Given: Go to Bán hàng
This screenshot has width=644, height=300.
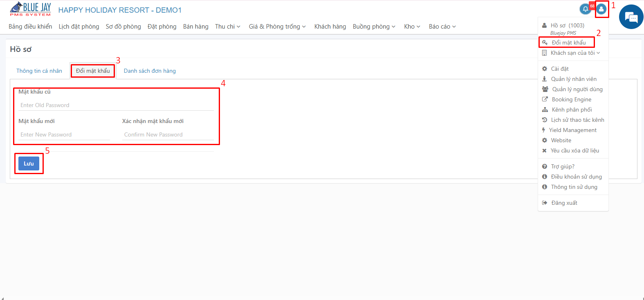Looking at the screenshot, I should tap(196, 27).
